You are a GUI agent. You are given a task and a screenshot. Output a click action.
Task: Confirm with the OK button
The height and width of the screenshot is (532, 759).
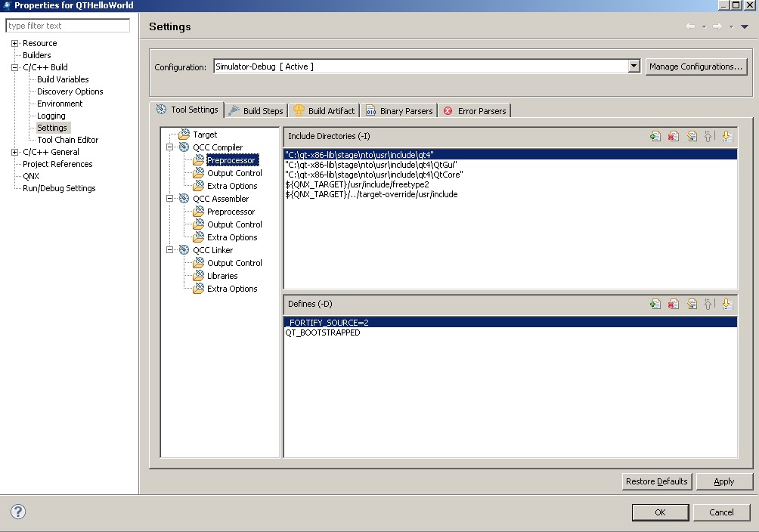tap(660, 512)
